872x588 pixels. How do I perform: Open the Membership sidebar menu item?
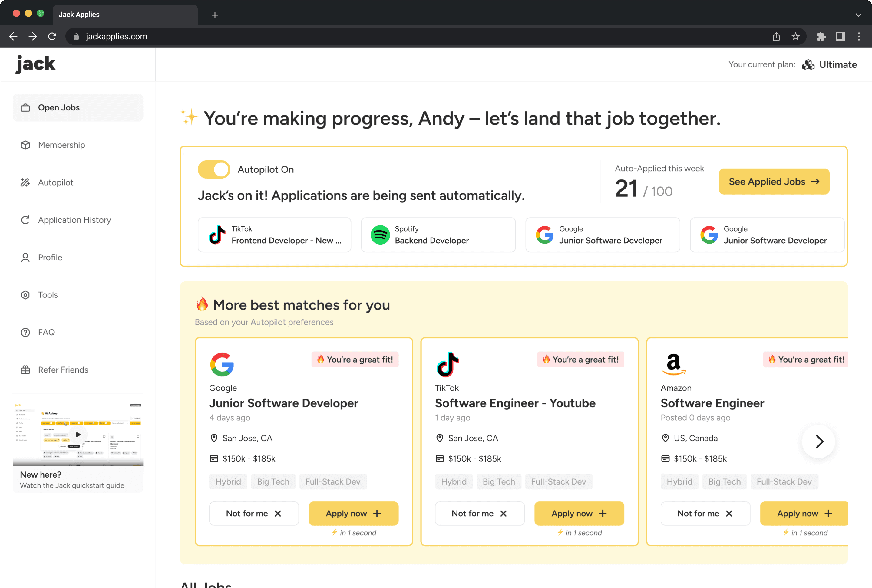pyautogui.click(x=61, y=145)
